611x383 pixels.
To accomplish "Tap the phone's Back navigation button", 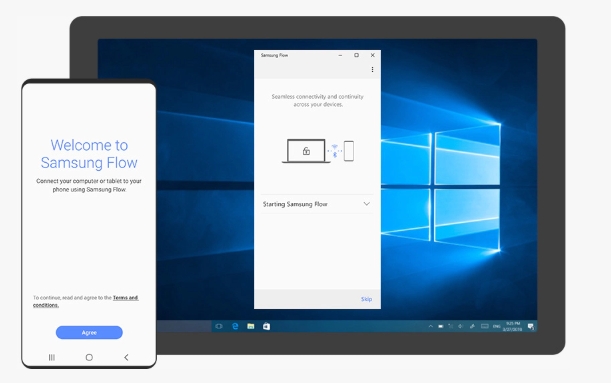I will 126,357.
